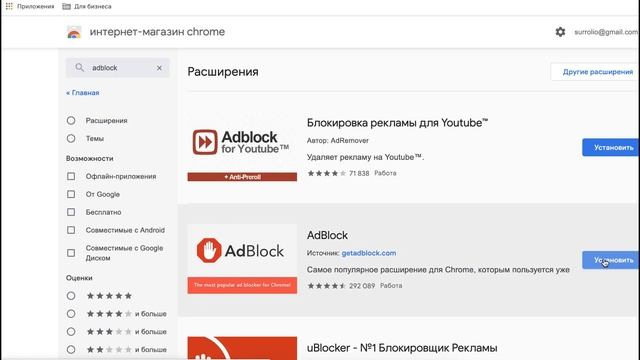Screen dimensions: 640x360
Task: Choose four stars и больше rating
Action: (x=71, y=313)
